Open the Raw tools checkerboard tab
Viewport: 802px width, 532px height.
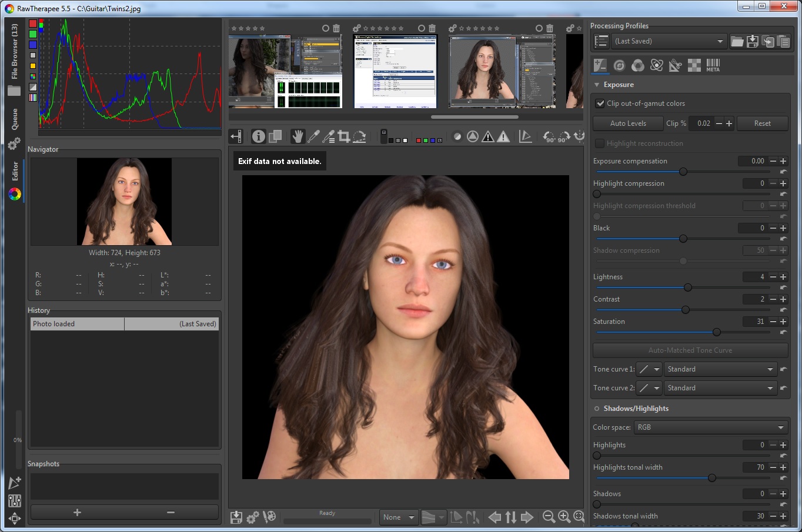pyautogui.click(x=694, y=65)
